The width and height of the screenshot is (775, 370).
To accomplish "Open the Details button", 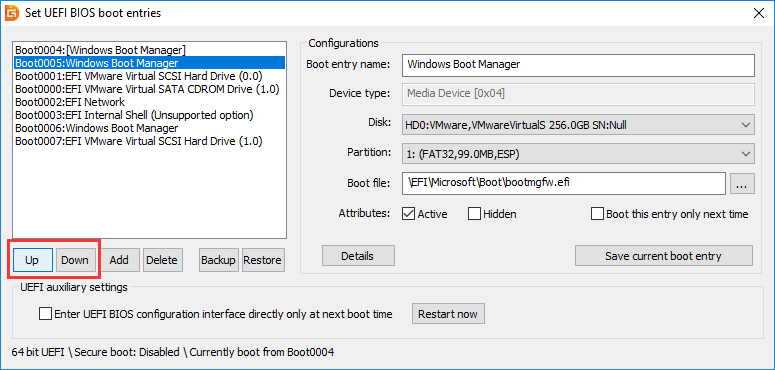I will tap(357, 256).
